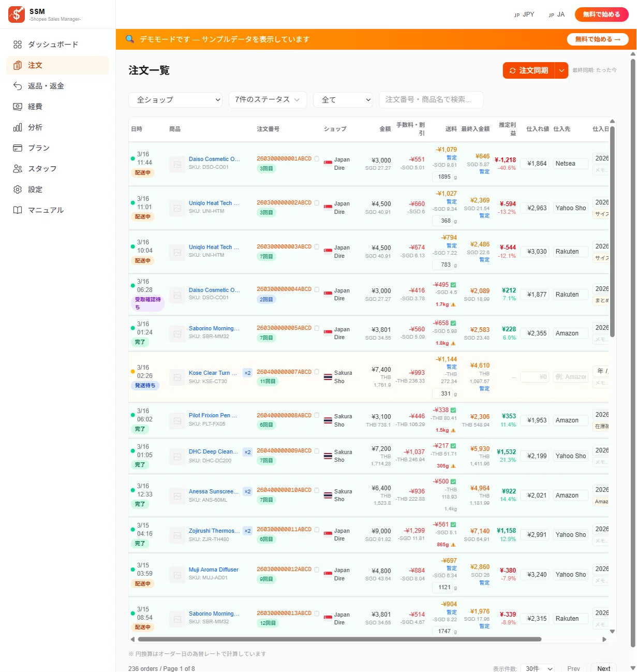Click product image placeholder for Muji Aroma Diffuser
This screenshot has height=672, width=637.
tap(177, 574)
